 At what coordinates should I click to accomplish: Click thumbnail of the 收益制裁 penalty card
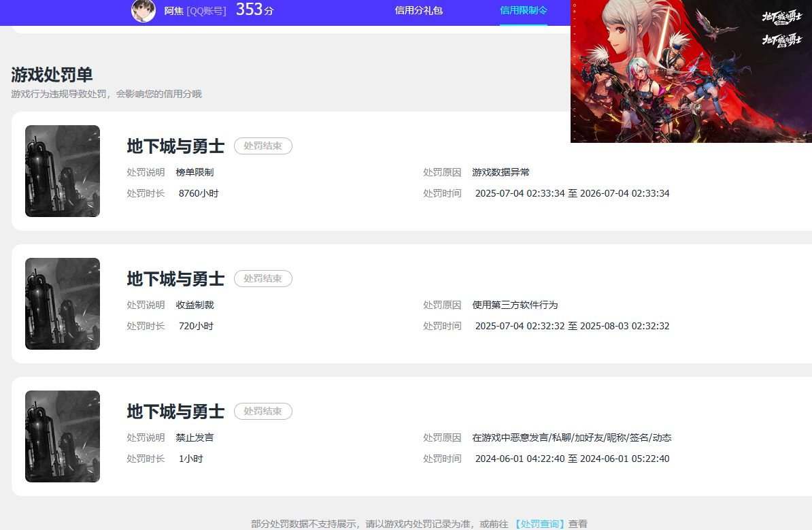[x=63, y=303]
